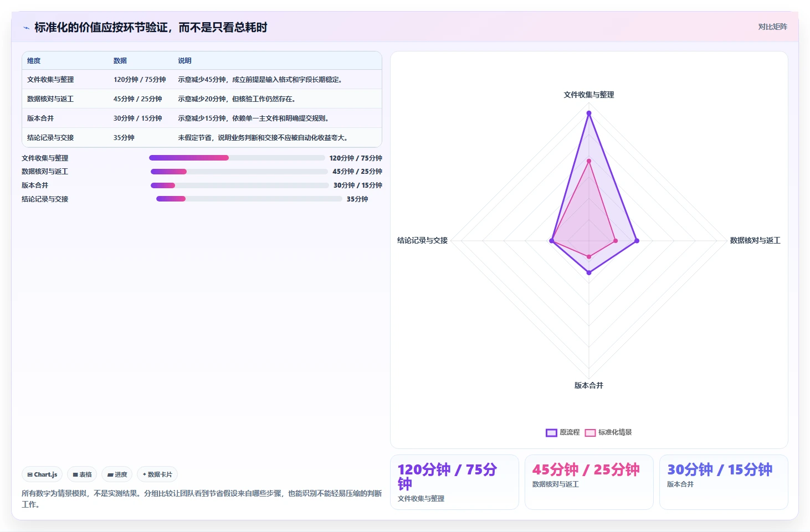Click the 45分钟 / 25分钟 table cell

point(138,99)
